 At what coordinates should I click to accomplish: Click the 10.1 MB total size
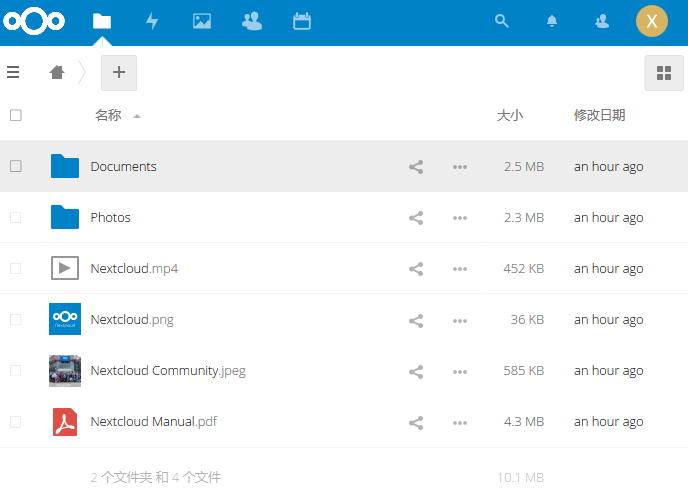[x=520, y=477]
